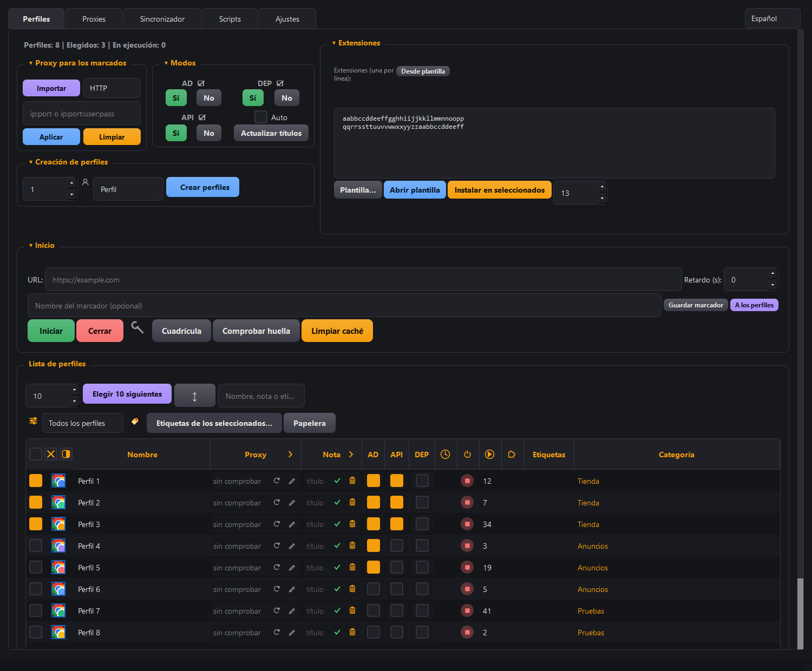This screenshot has width=812, height=671.
Task: Click the Instalar en seleccionados button
Action: 500,190
